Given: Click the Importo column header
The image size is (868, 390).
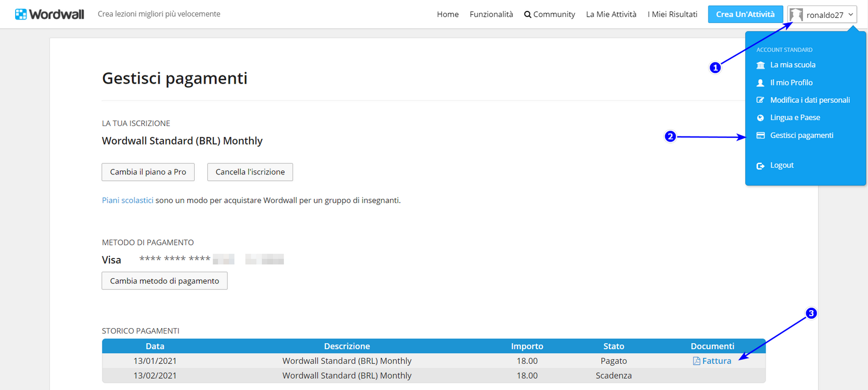Looking at the screenshot, I should coord(527,347).
